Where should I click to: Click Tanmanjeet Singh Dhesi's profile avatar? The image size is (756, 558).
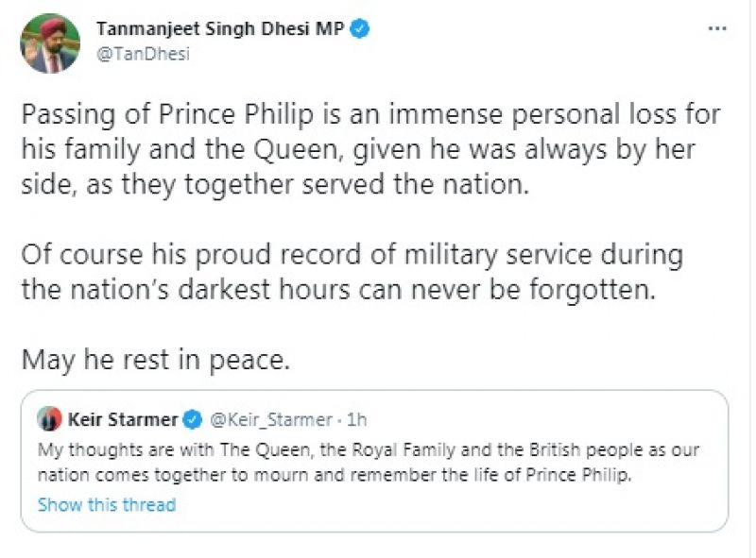(49, 42)
